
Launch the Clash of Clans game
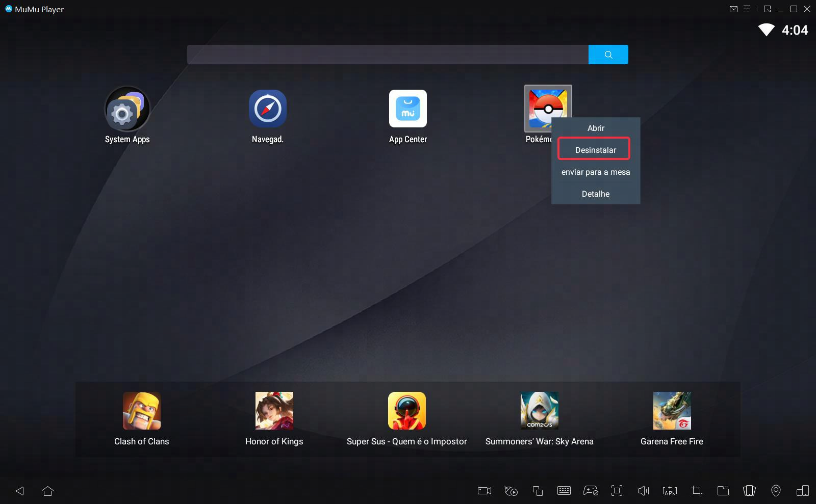[x=142, y=411]
